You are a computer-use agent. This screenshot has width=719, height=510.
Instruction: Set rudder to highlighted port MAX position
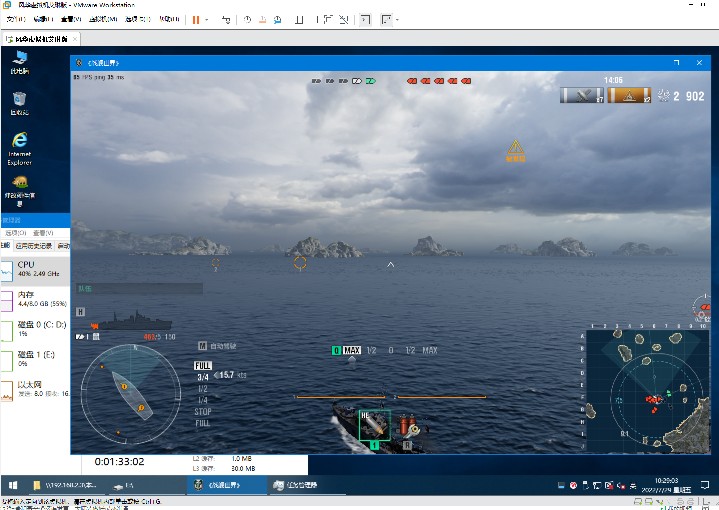click(x=352, y=350)
